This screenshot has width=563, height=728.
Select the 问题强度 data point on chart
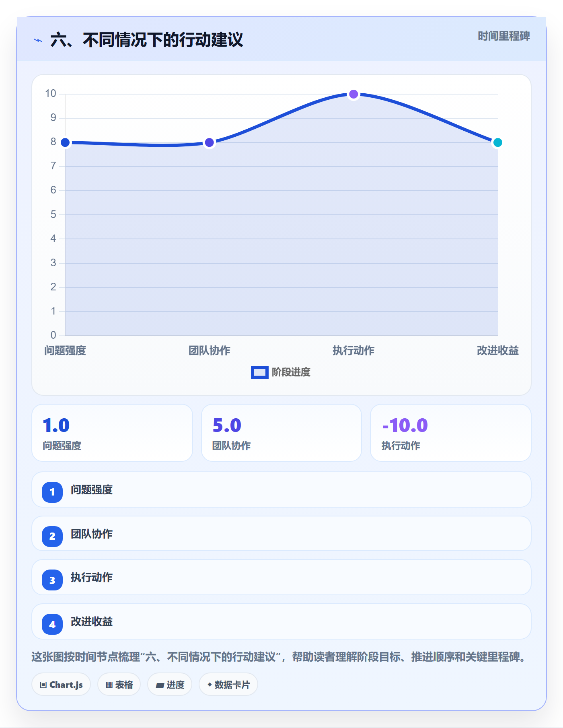[x=65, y=142]
